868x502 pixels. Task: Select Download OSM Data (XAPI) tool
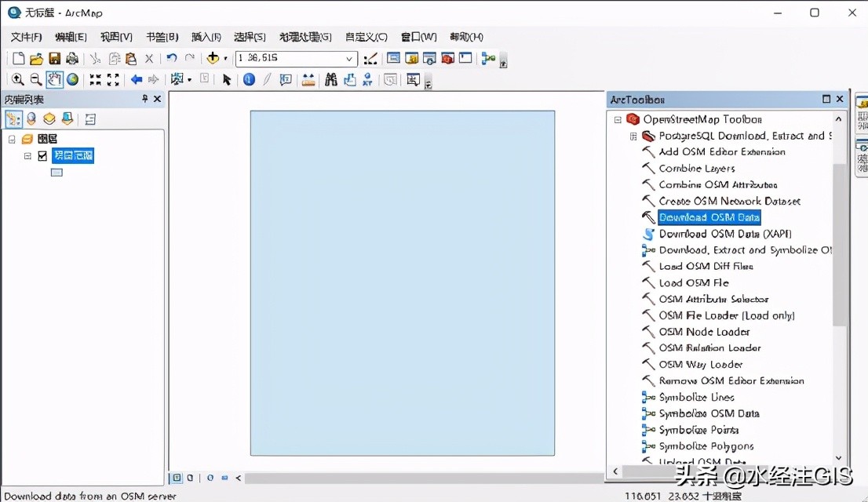[724, 234]
